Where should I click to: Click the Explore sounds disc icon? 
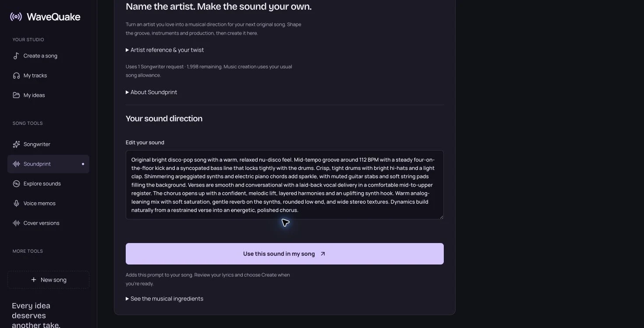(16, 183)
